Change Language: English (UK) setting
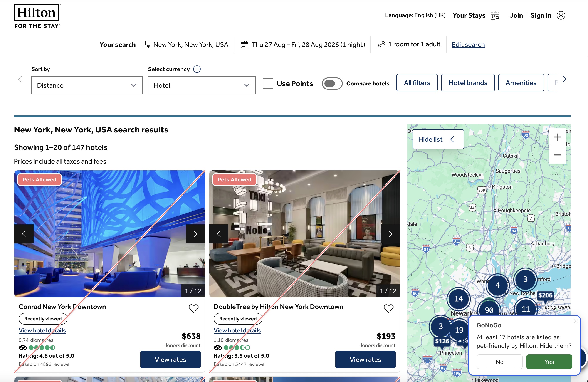This screenshot has width=588, height=382. pyautogui.click(x=415, y=15)
